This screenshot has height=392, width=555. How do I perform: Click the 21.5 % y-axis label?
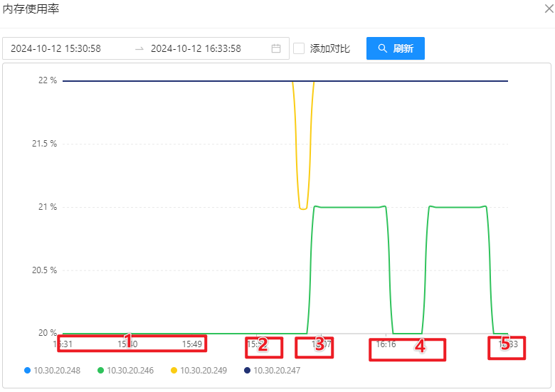coord(44,144)
